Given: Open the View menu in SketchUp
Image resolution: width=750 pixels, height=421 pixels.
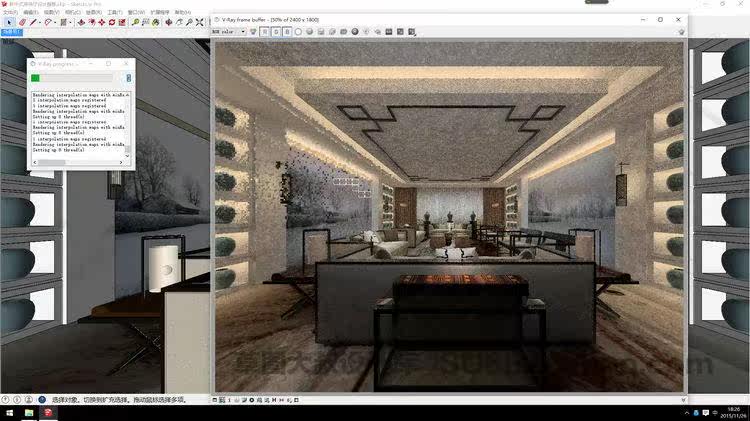Looking at the screenshot, I should [52, 12].
